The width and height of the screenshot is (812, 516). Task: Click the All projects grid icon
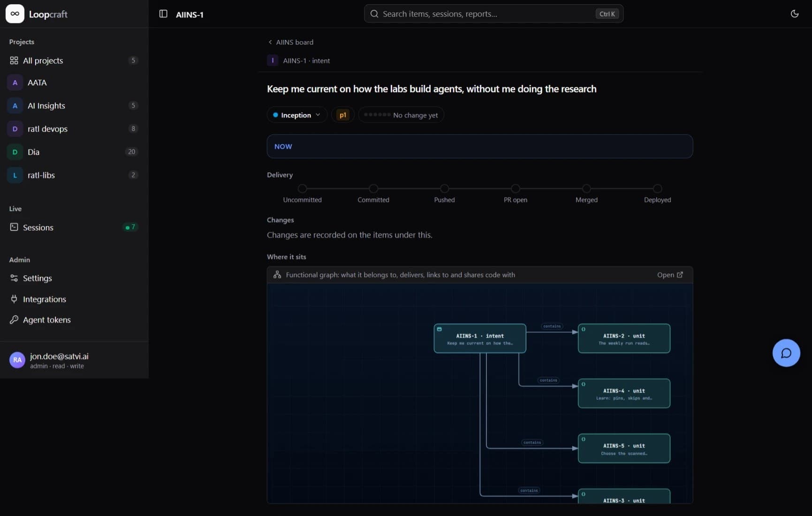point(14,61)
